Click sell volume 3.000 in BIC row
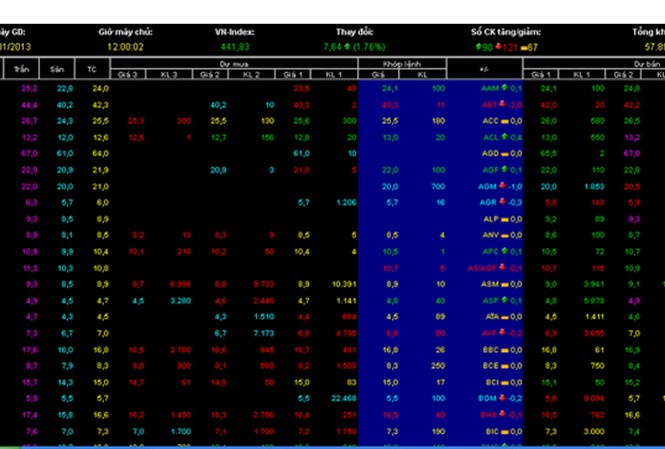The width and height of the screenshot is (665, 449). (594, 432)
